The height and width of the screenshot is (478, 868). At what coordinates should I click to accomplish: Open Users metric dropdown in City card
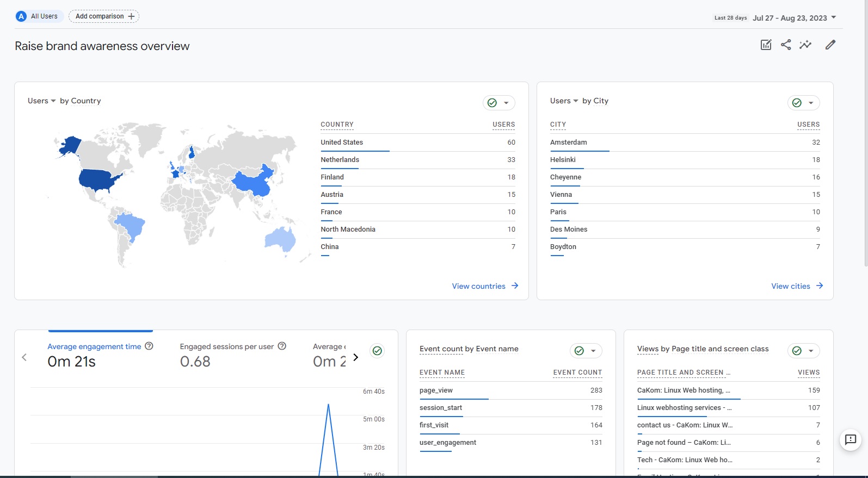click(x=564, y=101)
